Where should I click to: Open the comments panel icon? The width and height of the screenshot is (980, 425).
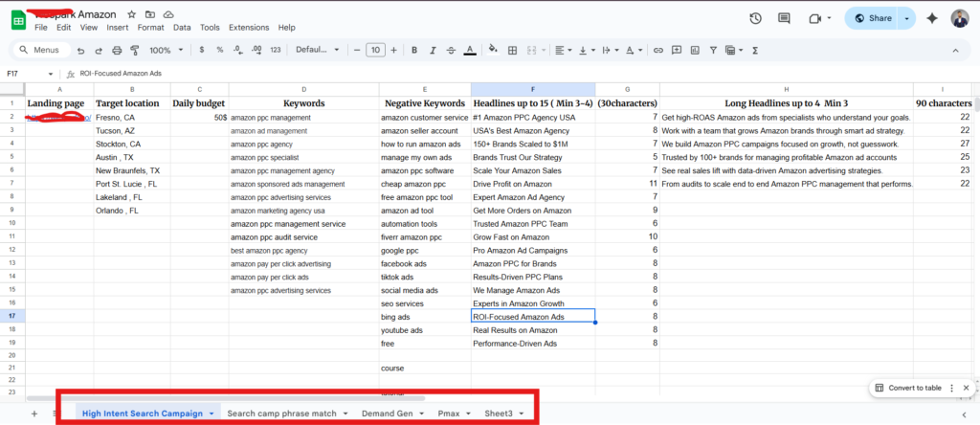point(785,18)
